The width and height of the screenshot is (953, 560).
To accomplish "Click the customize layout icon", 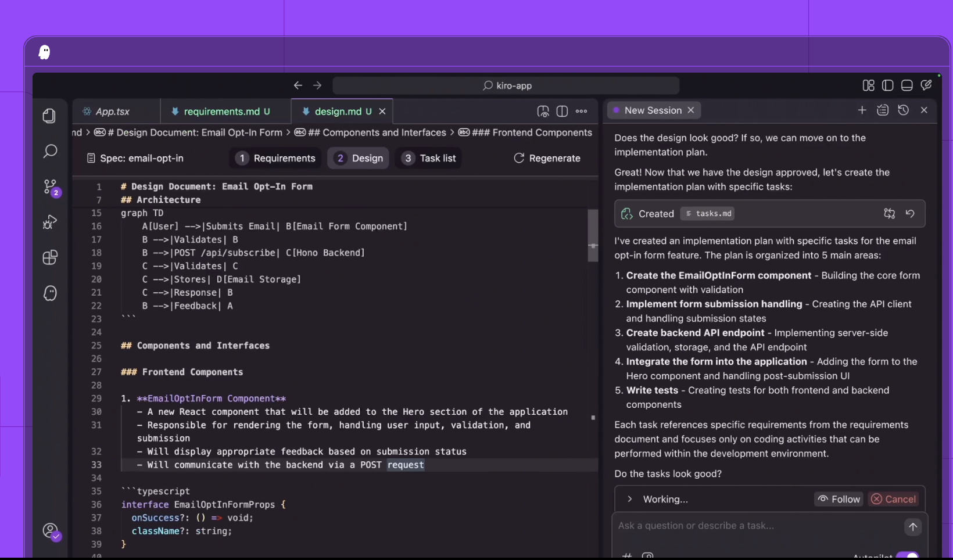I will (x=869, y=85).
